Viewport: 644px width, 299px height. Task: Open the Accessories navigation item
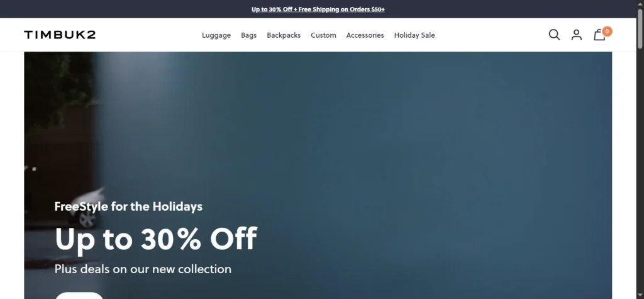[365, 35]
